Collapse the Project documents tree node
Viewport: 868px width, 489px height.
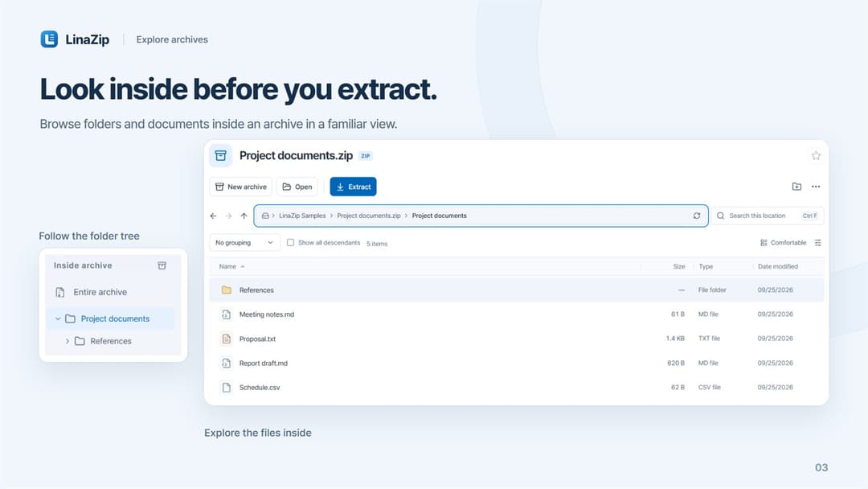click(58, 319)
